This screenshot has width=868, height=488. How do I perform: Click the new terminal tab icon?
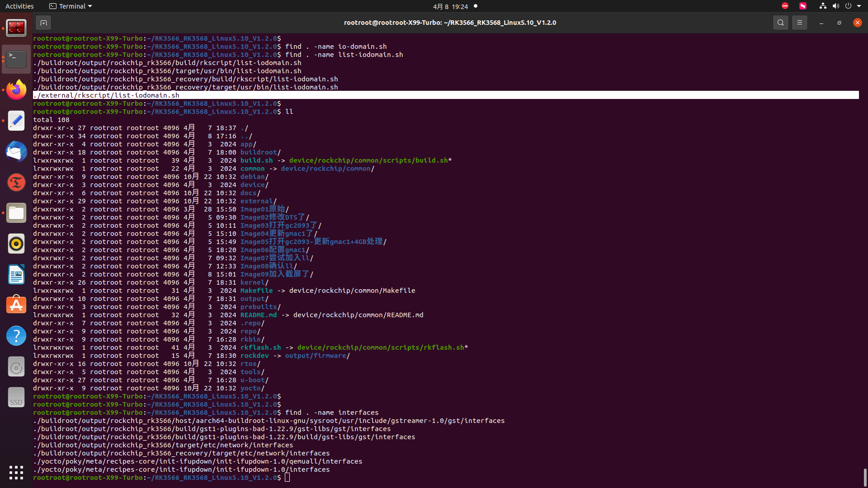(43, 23)
